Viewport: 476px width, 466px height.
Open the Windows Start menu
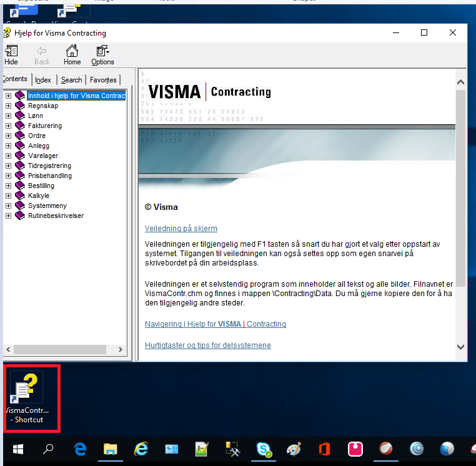coord(18,449)
